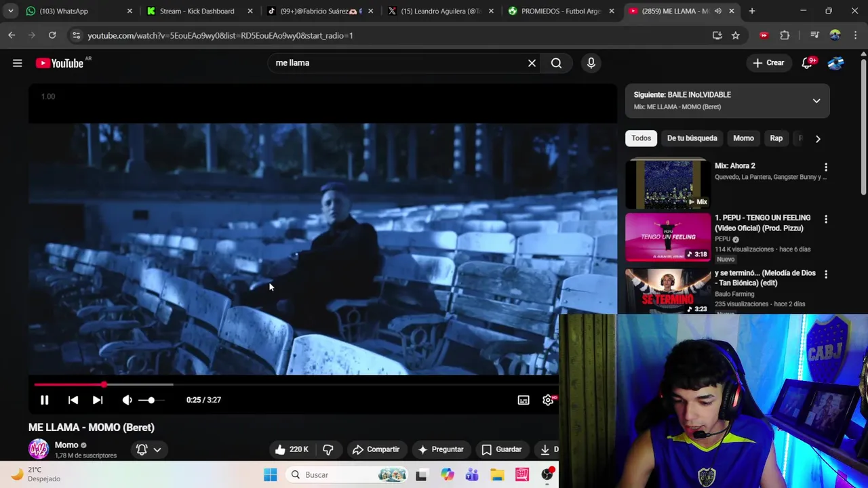Screen dimensions: 868x488
Task: Collapse the Siguiente mix playlist panel
Action: [816, 101]
